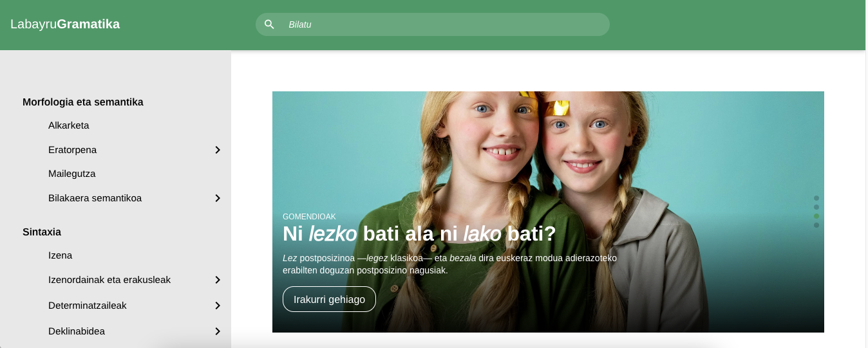868x348 pixels.
Task: Open the Eratorpena menu entry
Action: pyautogui.click(x=72, y=150)
